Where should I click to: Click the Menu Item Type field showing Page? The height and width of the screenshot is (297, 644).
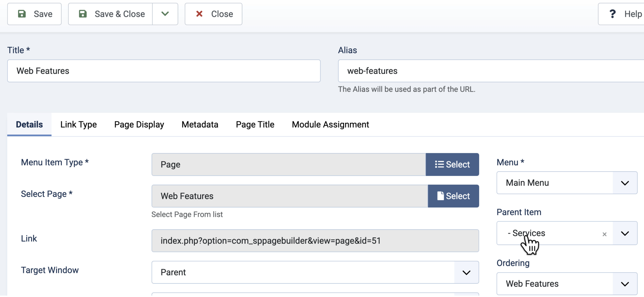288,164
